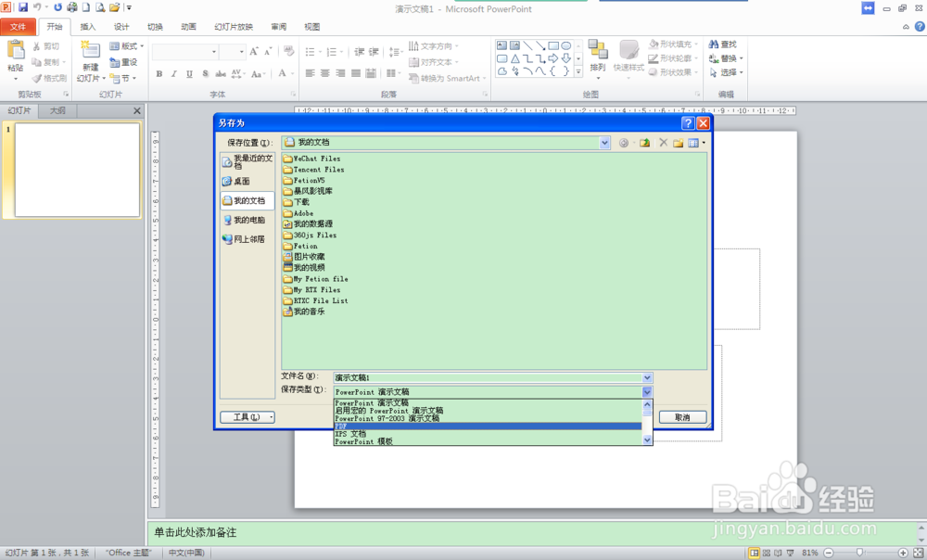Toggle text Shadow formatting
The width and height of the screenshot is (927, 560).
tap(205, 74)
